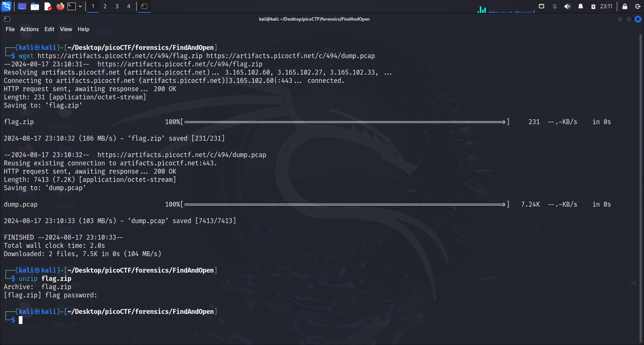Click the terminal window's vertical scrollbar
The height and width of the screenshot is (345, 644).
point(640,187)
